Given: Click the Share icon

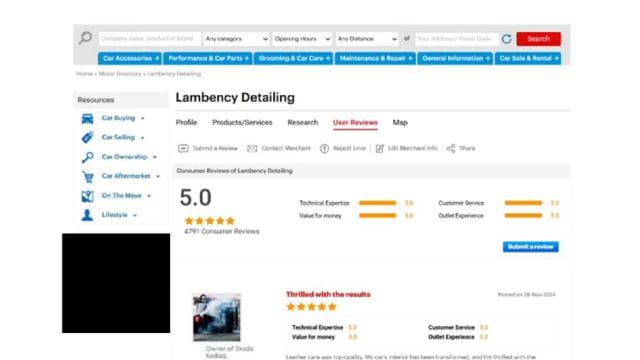Looking at the screenshot, I should [451, 148].
